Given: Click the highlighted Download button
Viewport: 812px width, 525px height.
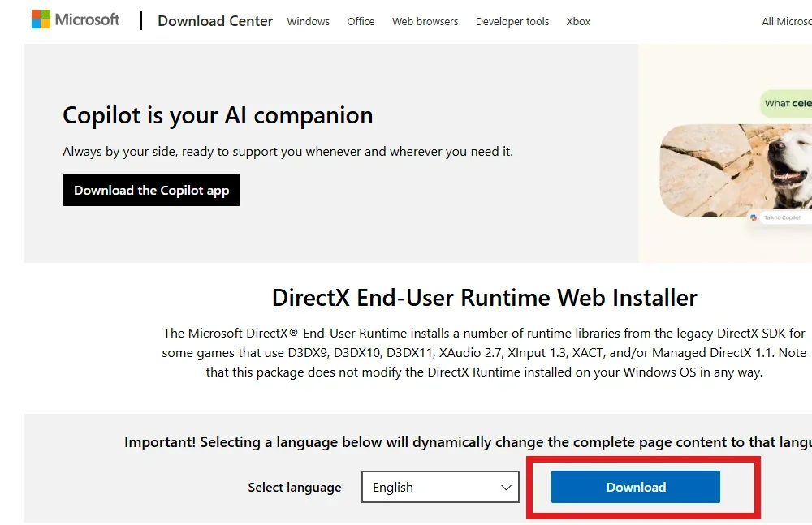Looking at the screenshot, I should click(x=636, y=487).
